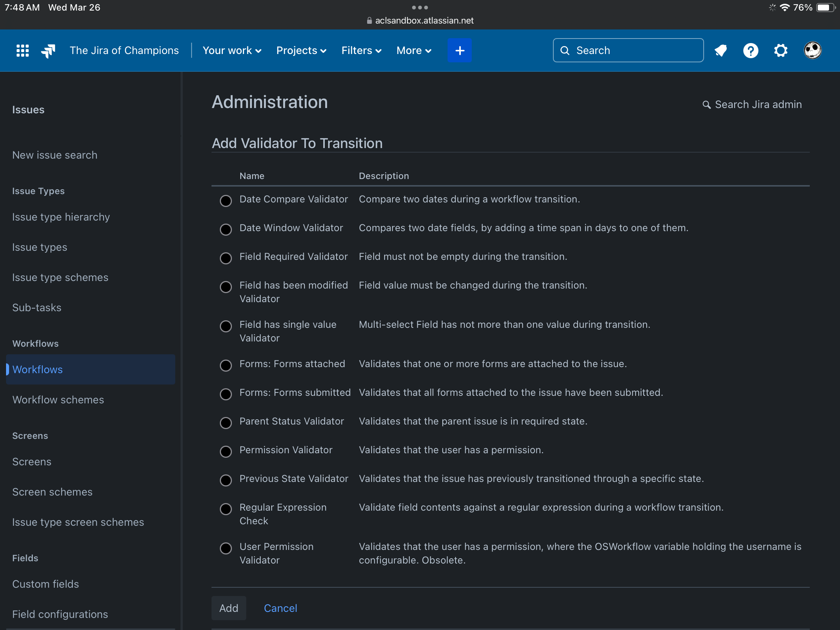Select the Date Compare Validator radio button
This screenshot has height=630, width=840.
(x=226, y=201)
